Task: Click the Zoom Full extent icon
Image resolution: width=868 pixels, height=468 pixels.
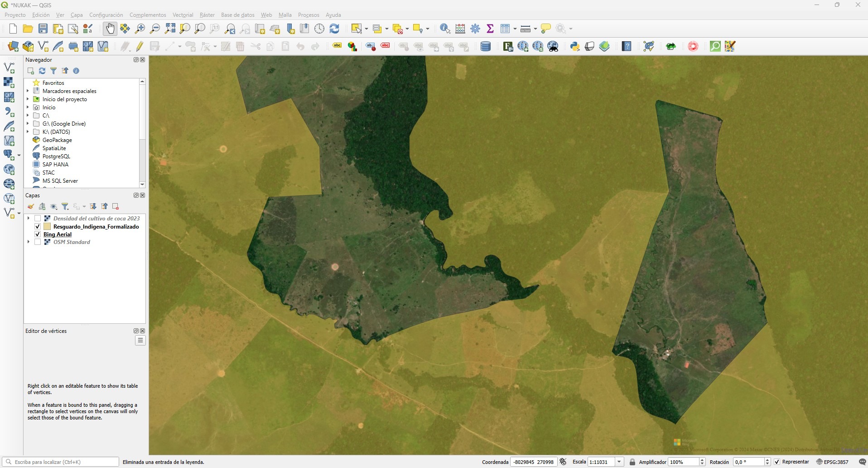Action: point(170,29)
